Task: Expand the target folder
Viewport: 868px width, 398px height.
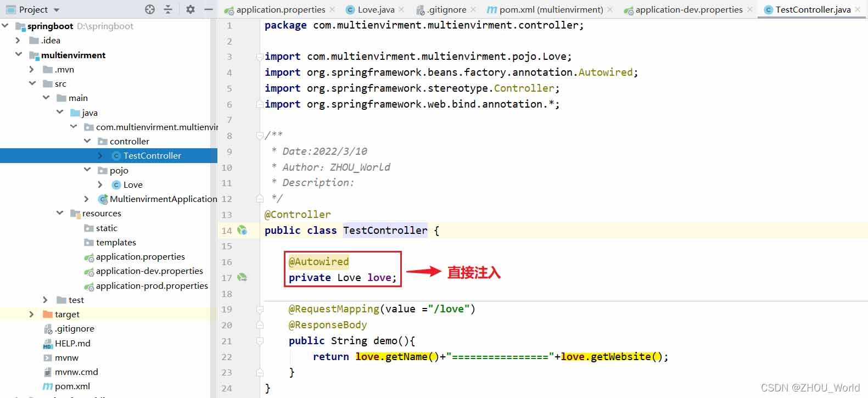Action: 32,314
